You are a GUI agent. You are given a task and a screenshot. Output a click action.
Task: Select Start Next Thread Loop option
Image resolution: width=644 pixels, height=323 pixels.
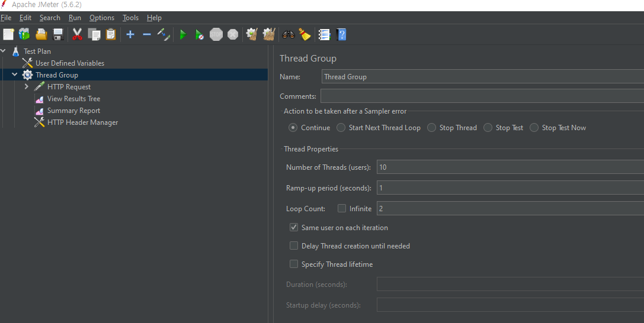[x=341, y=127]
